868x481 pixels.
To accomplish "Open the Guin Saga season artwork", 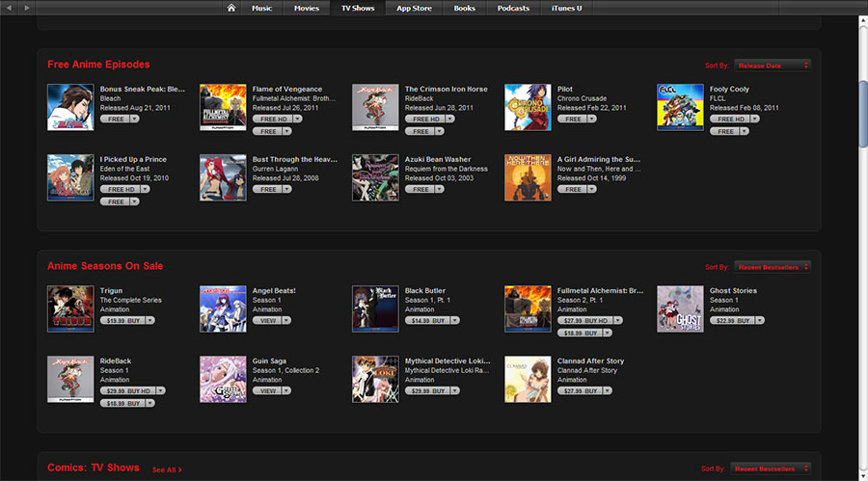I will click(x=223, y=379).
